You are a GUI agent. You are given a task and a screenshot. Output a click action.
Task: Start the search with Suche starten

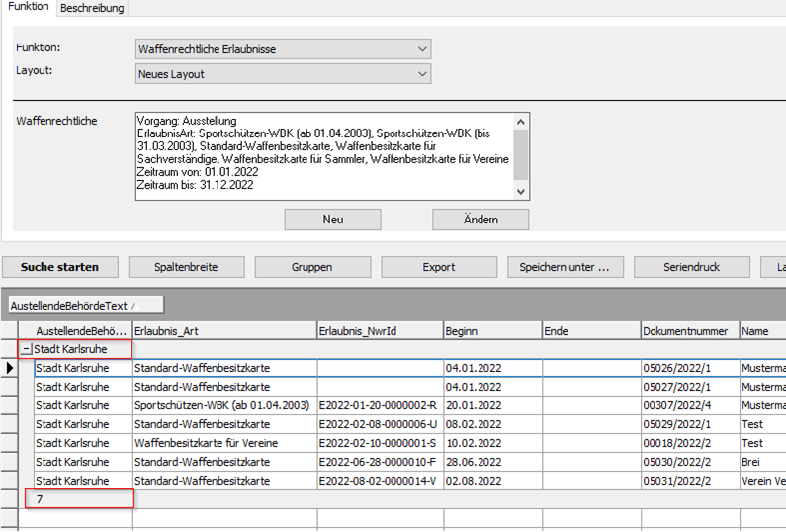click(59, 267)
